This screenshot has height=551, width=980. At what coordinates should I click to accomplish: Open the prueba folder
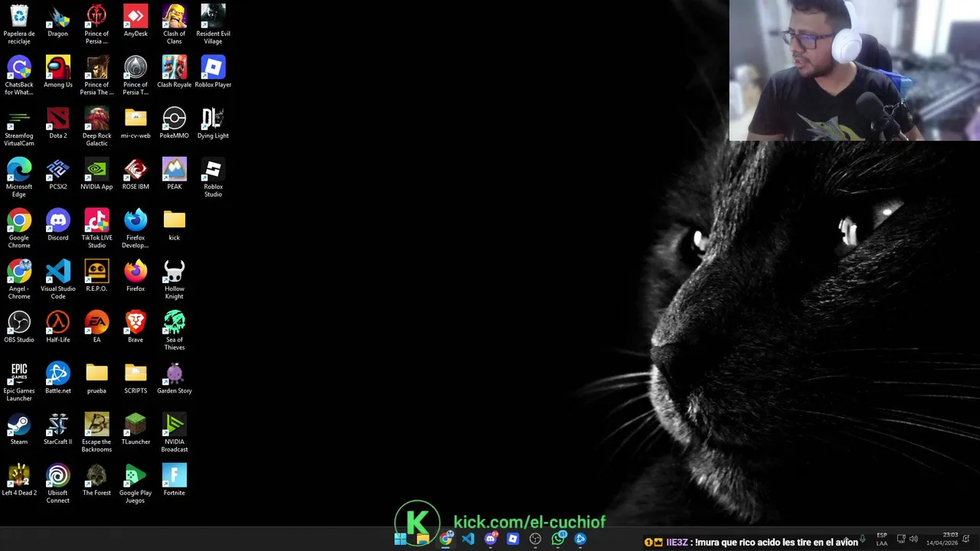pos(96,378)
